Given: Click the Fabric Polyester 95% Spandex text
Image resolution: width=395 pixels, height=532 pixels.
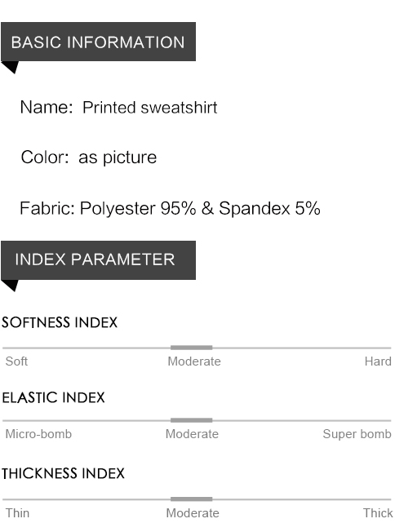Looking at the screenshot, I should [170, 208].
